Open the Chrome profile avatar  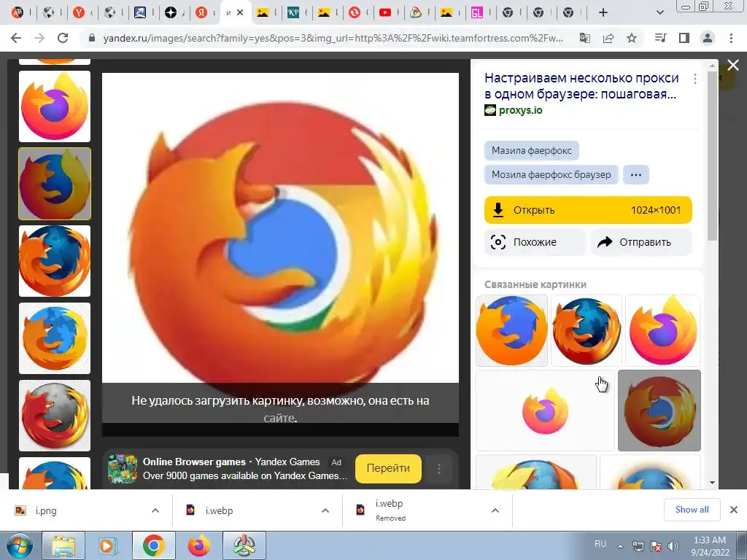(x=708, y=38)
